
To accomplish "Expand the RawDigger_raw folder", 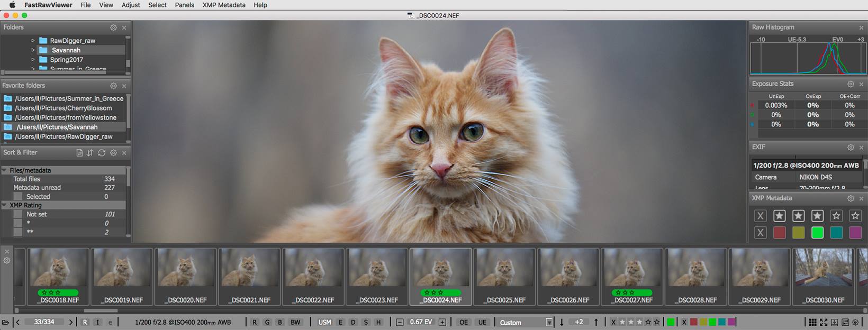I will tap(33, 41).
